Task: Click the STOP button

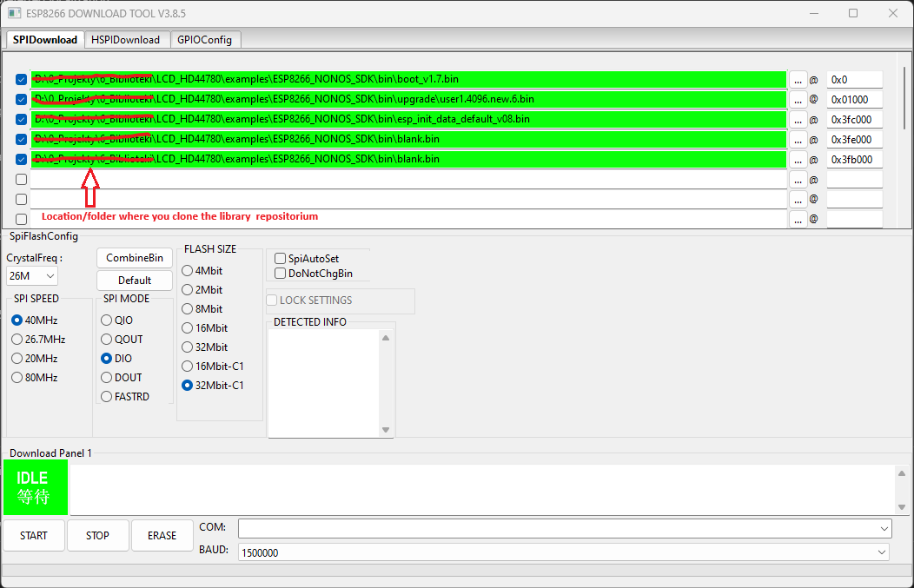Action: click(98, 536)
